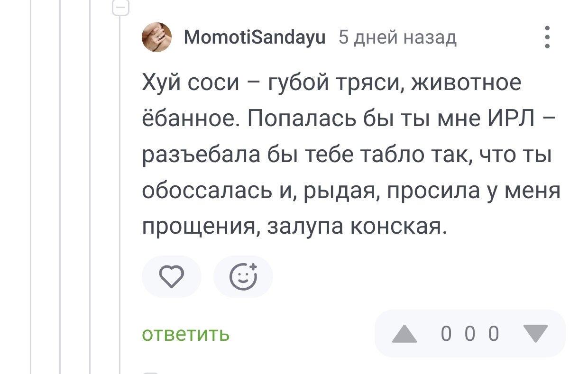Click the MomotiSandayu round avatar picture
Screen dimensions: 588x374
(157, 37)
